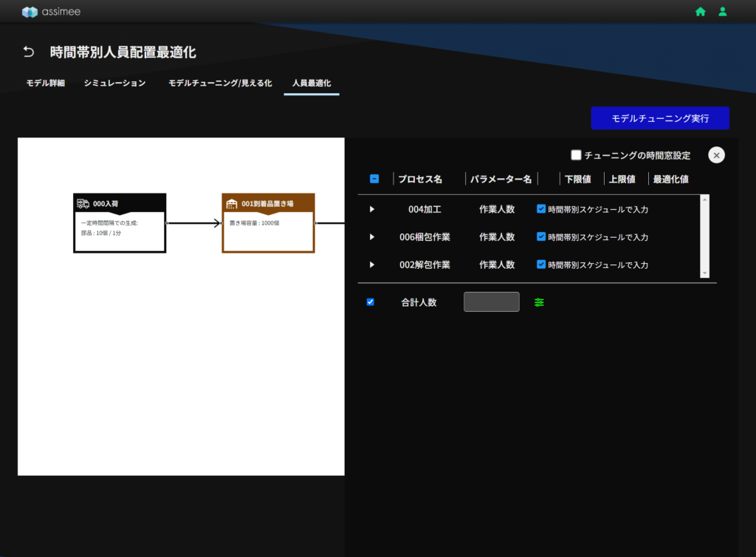
Task: Uncheck 時間帯別スケジュールで入力 for 006梱包作業
Action: point(541,236)
